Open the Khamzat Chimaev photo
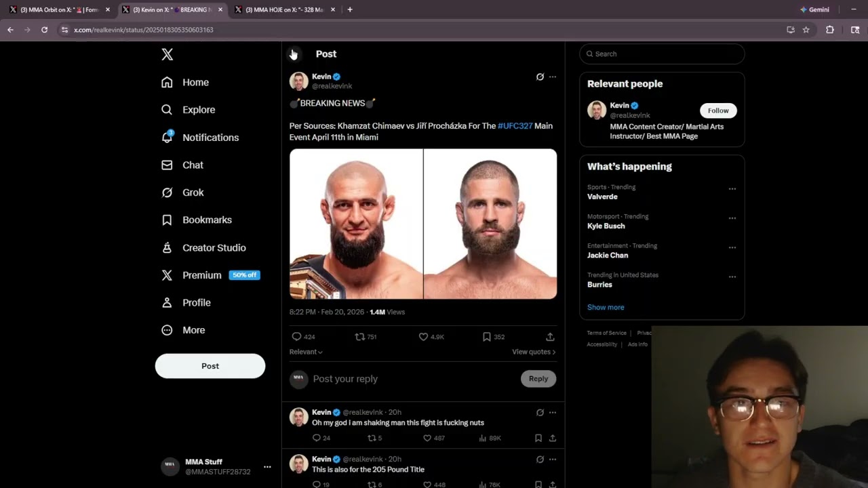 356,224
